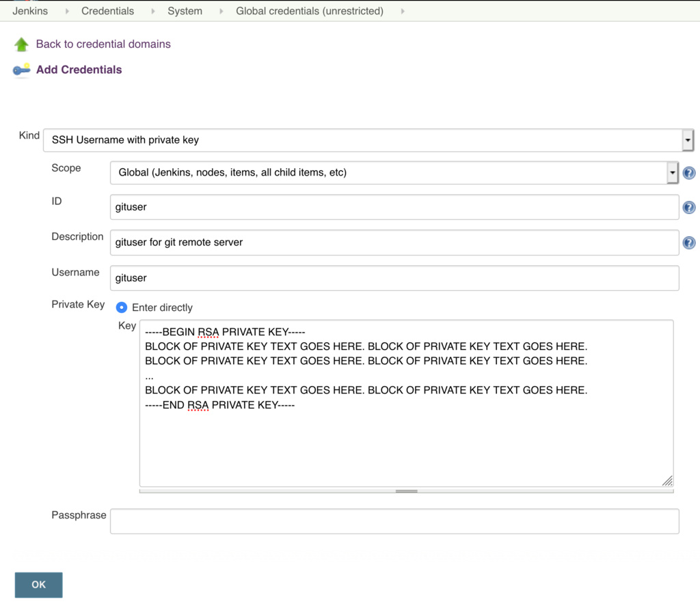Click the Key textarea containing the private key
This screenshot has width=700, height=606.
pyautogui.click(x=406, y=403)
